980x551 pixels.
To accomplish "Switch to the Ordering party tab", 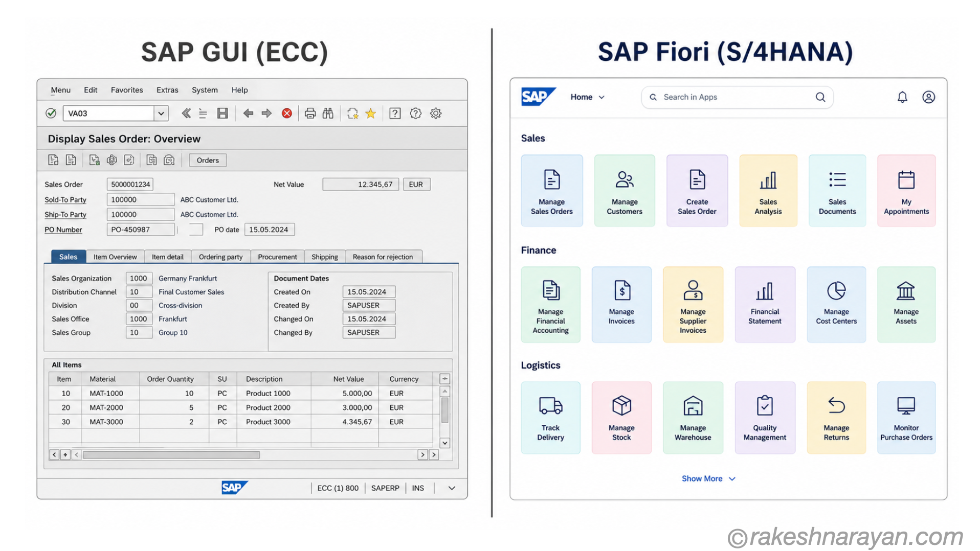I will pyautogui.click(x=221, y=257).
